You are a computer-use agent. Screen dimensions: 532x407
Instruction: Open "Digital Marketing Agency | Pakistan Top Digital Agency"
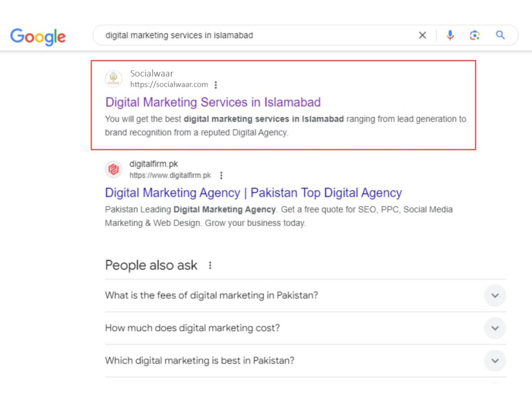point(253,193)
